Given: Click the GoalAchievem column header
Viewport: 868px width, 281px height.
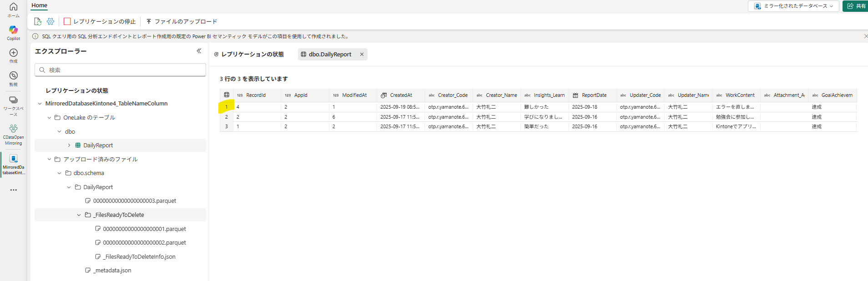Looking at the screenshot, I should pyautogui.click(x=833, y=95).
